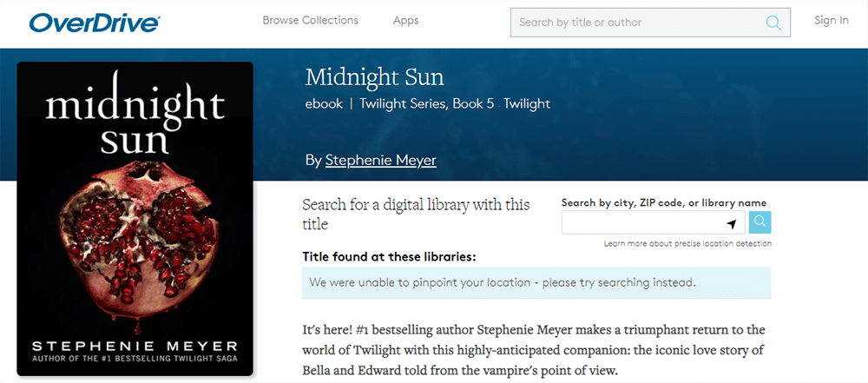Image resolution: width=868 pixels, height=383 pixels.
Task: Click the library name search input box
Action: click(x=642, y=223)
